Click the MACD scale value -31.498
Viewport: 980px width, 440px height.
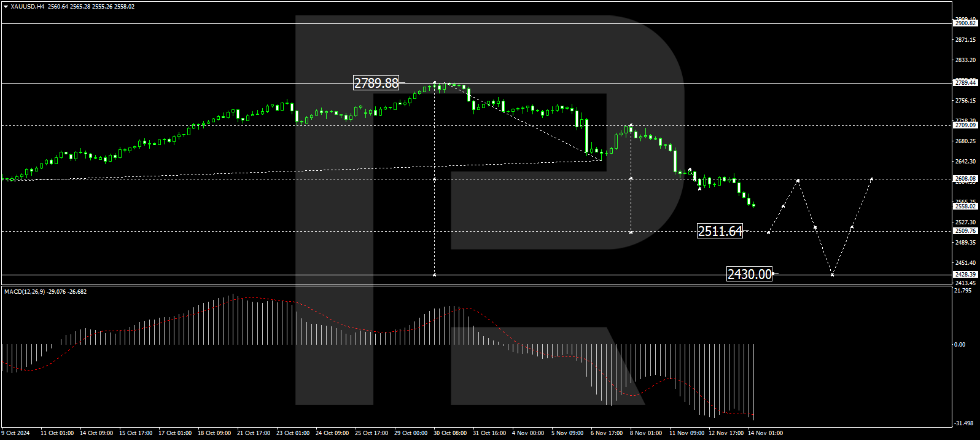(965, 423)
